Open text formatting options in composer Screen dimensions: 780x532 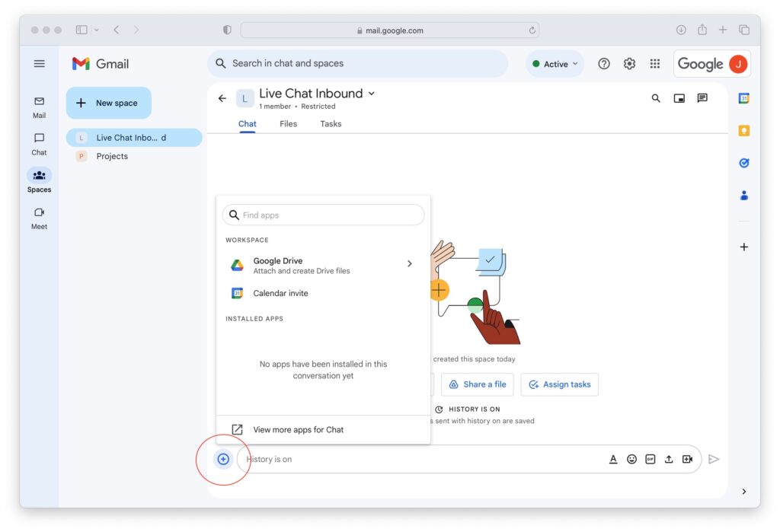click(x=613, y=459)
